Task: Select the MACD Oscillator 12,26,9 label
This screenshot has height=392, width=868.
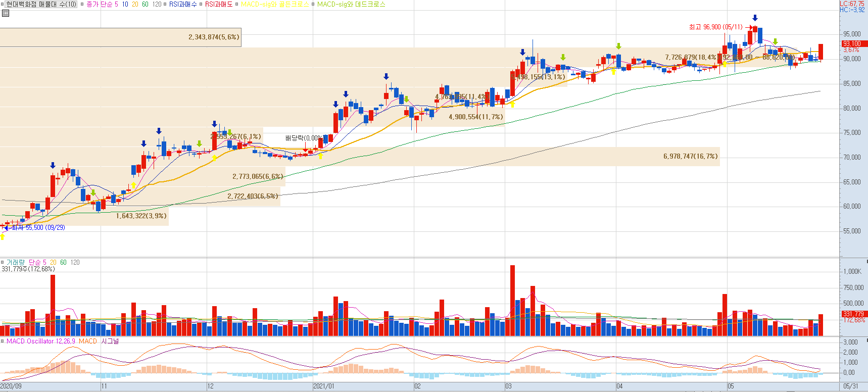Action: click(x=40, y=341)
